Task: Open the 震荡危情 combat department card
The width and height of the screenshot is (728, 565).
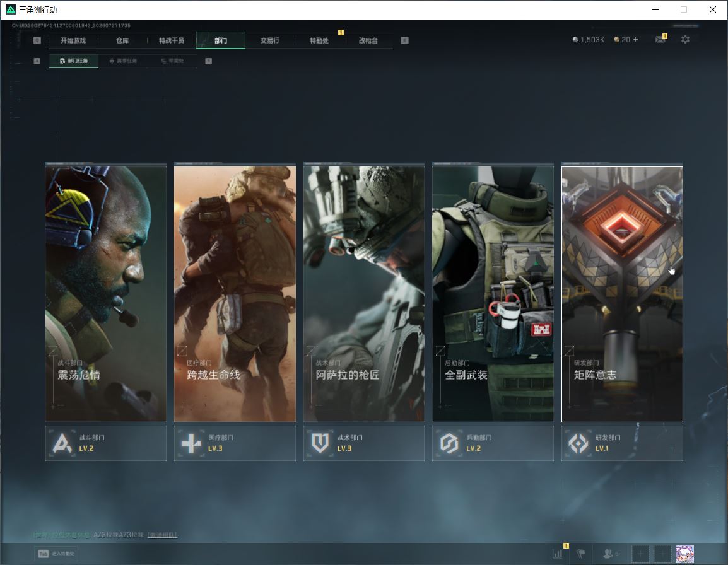Action: 106,294
